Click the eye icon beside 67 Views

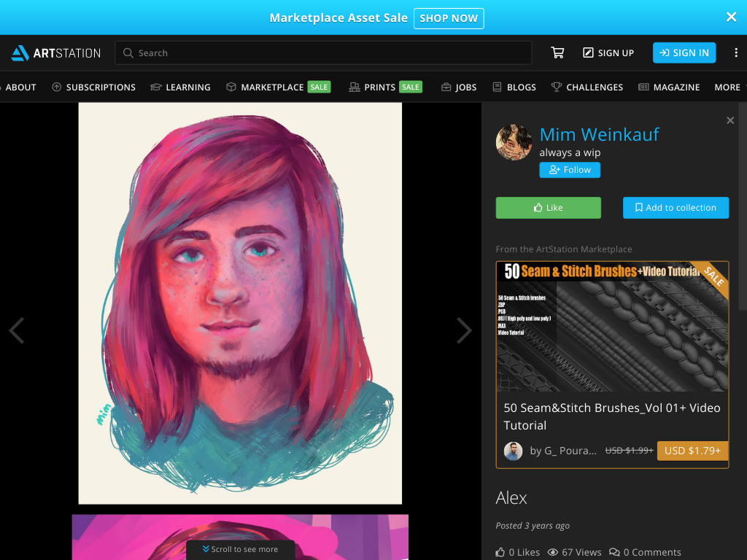point(553,552)
